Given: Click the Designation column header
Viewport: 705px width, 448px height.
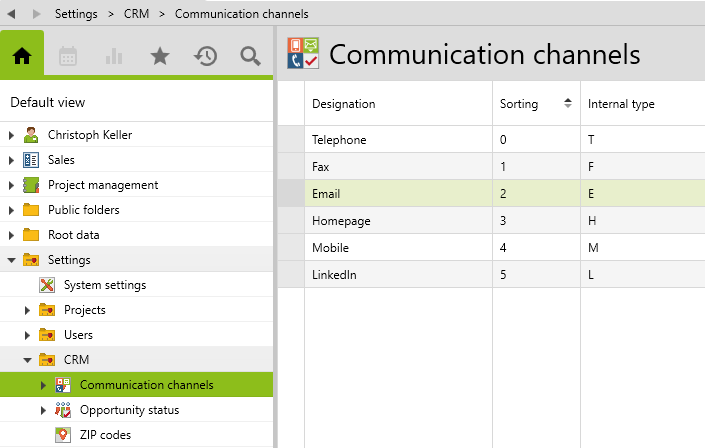Looking at the screenshot, I should tap(343, 104).
